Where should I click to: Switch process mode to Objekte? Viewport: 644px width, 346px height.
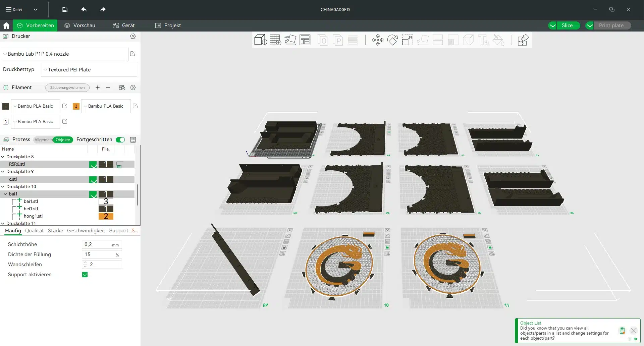(x=63, y=140)
